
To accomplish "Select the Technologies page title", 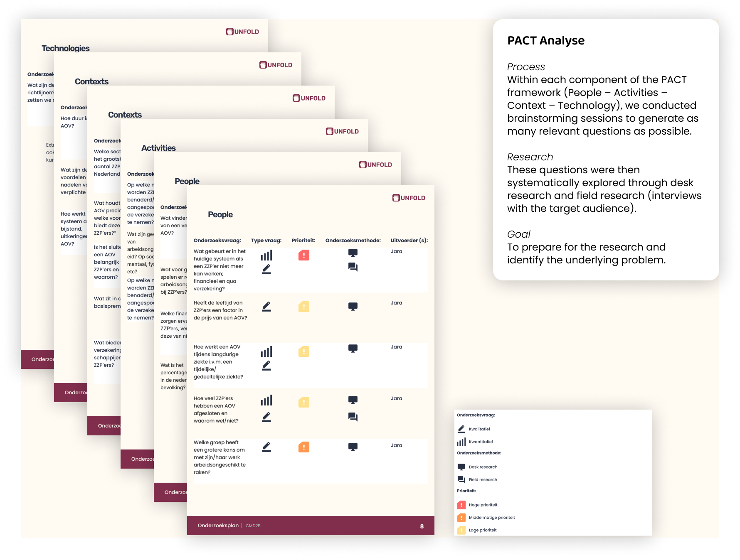I will tap(66, 48).
